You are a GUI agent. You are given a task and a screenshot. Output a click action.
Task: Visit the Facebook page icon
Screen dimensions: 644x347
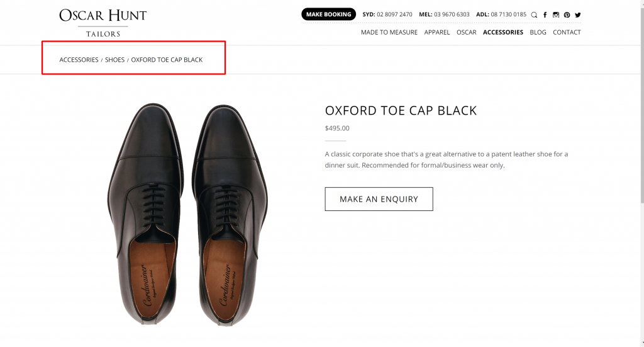545,14
